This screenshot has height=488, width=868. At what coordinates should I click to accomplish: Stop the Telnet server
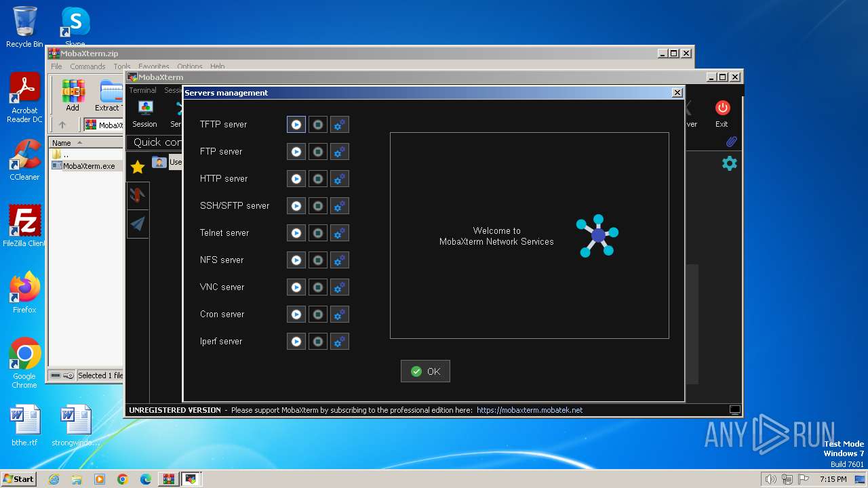318,233
